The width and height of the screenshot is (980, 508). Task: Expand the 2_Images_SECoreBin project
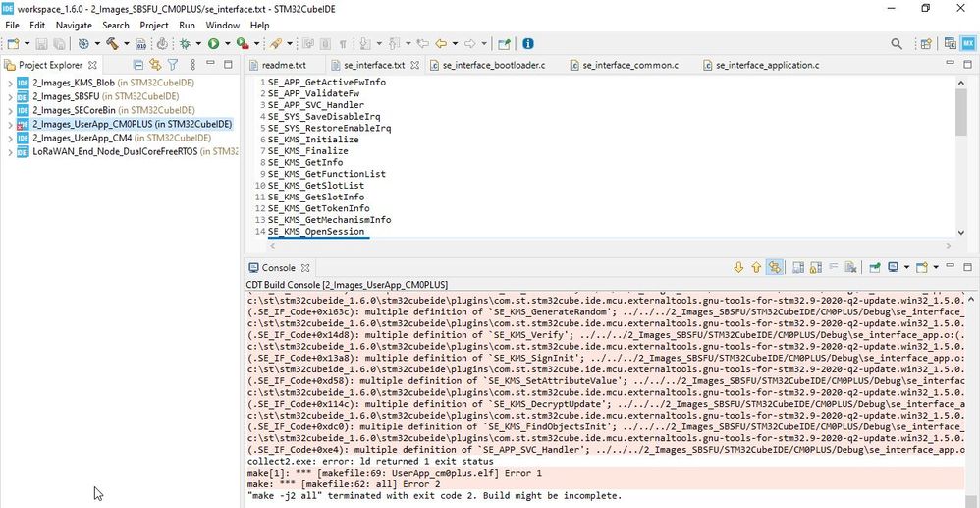(x=10, y=110)
